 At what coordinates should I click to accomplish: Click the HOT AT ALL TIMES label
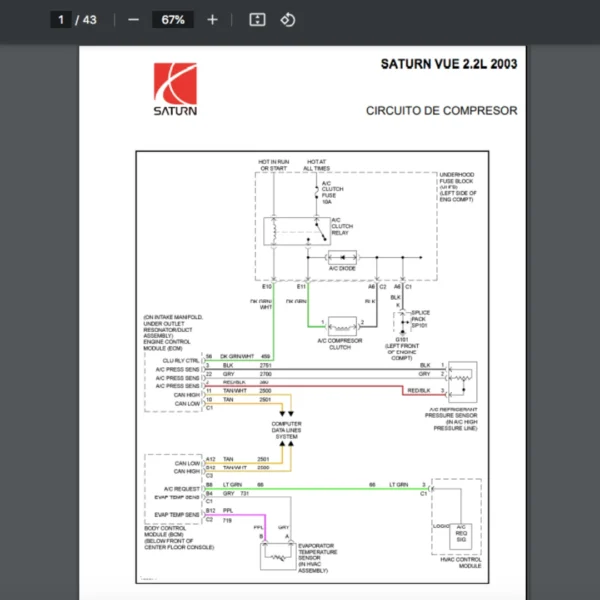coord(316,165)
